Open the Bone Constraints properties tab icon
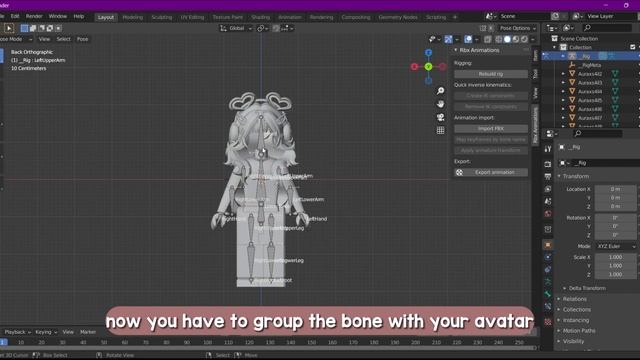The image size is (640, 360). 548,306
